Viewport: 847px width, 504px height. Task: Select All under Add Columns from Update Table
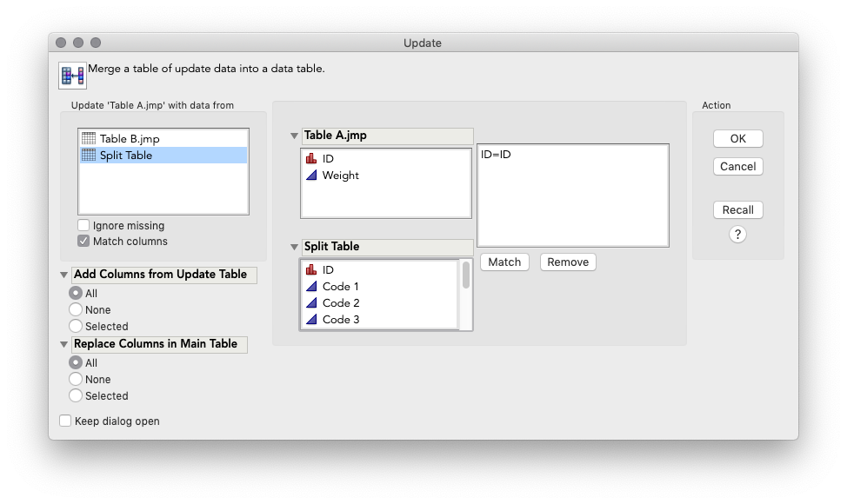tap(76, 293)
